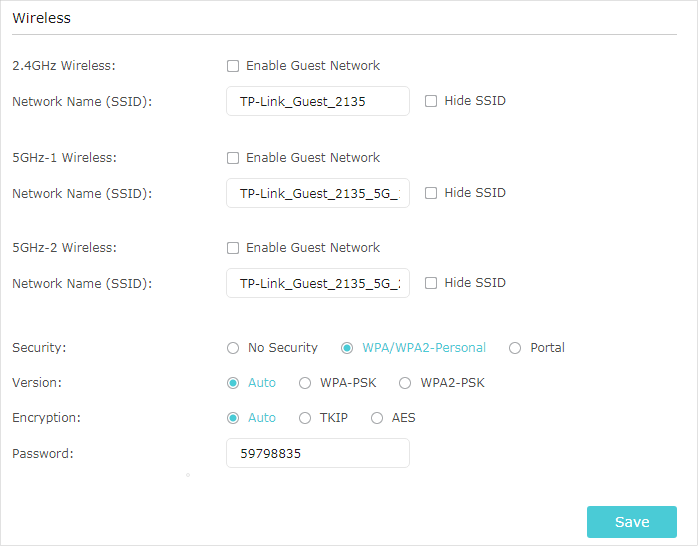This screenshot has height=546, width=698.
Task: Enable Guest Network for 2.4GHz Wireless
Action: point(233,66)
